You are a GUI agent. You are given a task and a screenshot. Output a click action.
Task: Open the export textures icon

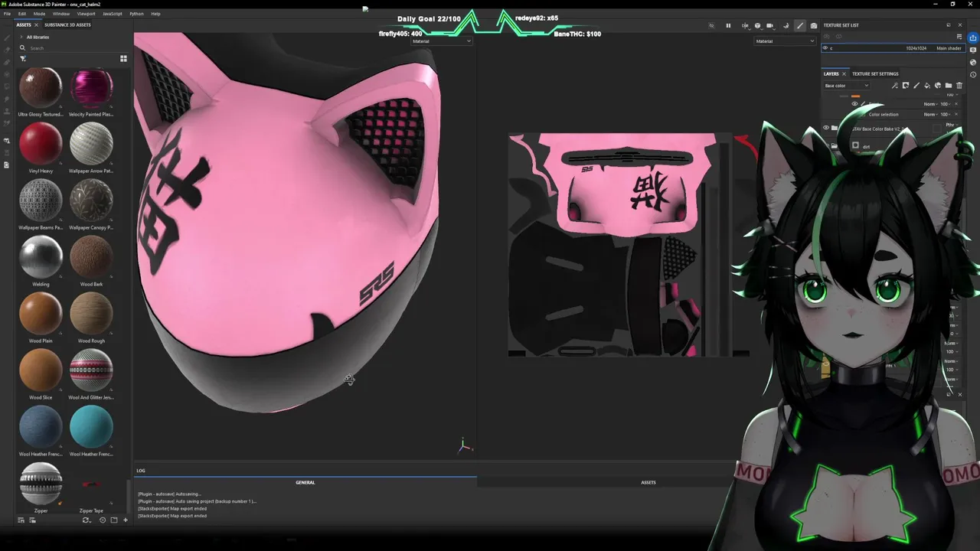pos(973,36)
